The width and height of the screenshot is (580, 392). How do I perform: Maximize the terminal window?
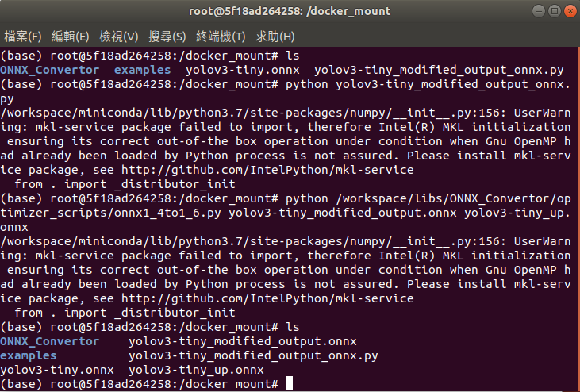click(x=555, y=11)
